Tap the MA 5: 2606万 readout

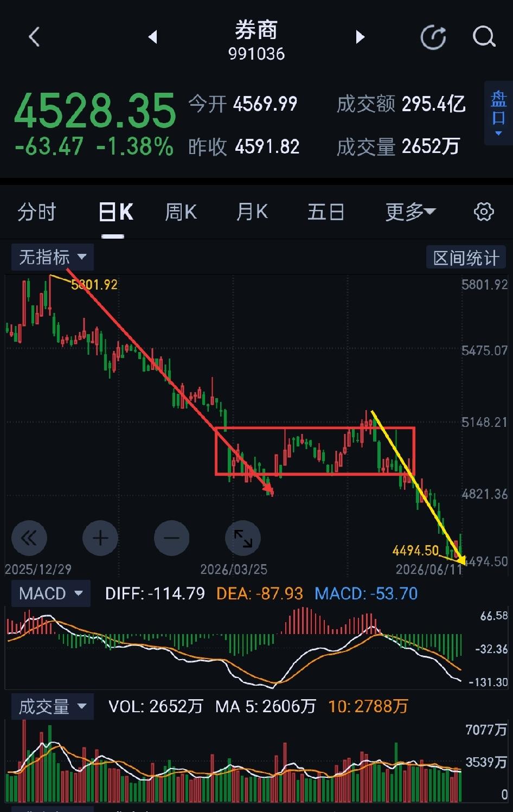tap(266, 706)
